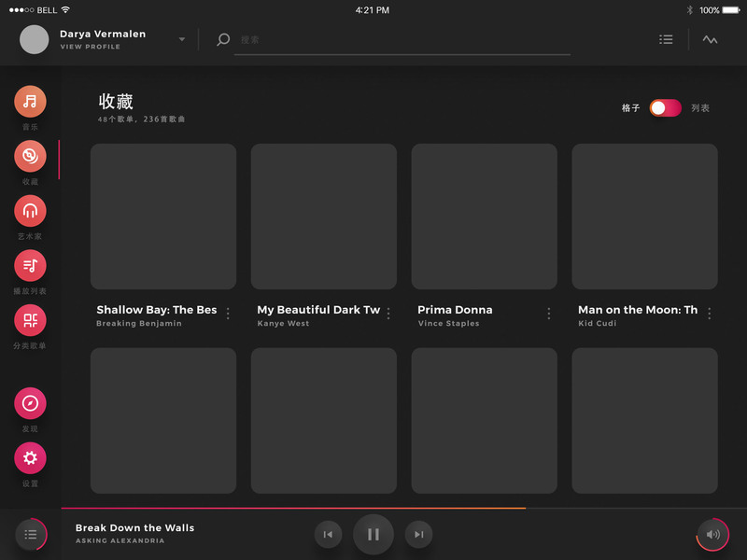Open Man on the Moon album cover
Screen dimensions: 747x560
[x=645, y=217]
